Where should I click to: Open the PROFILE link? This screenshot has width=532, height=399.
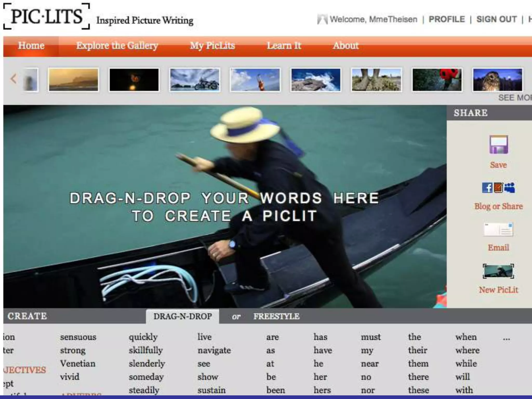pos(447,19)
